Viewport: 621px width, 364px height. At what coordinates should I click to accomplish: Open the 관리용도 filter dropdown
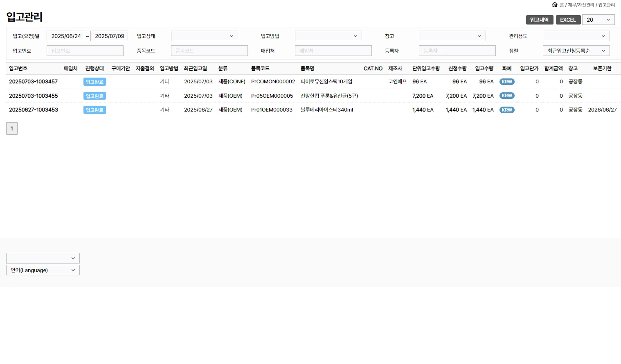pyautogui.click(x=576, y=36)
